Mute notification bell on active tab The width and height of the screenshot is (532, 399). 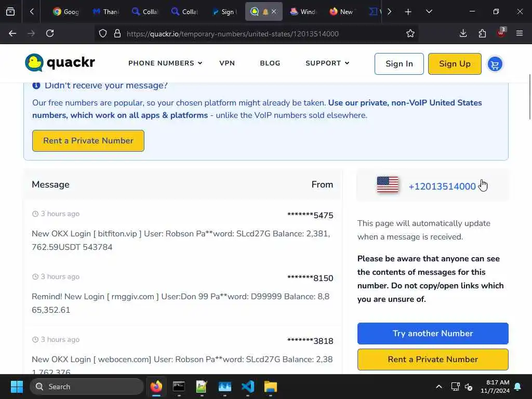click(x=265, y=12)
